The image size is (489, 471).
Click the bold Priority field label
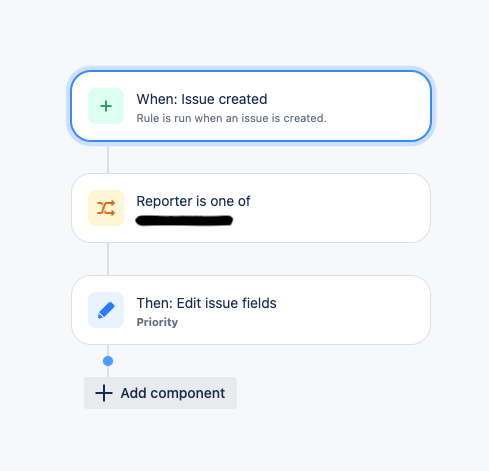click(x=157, y=322)
